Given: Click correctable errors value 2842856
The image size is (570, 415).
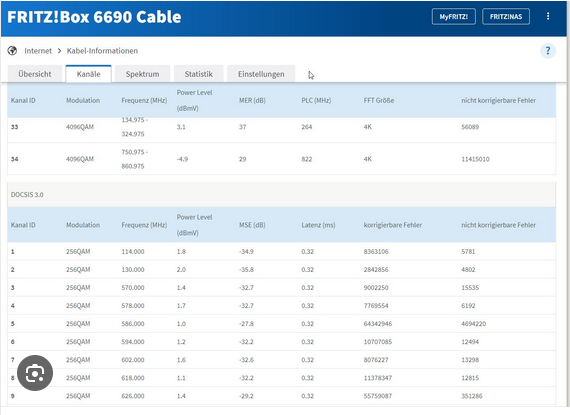Looking at the screenshot, I should coord(376,270).
